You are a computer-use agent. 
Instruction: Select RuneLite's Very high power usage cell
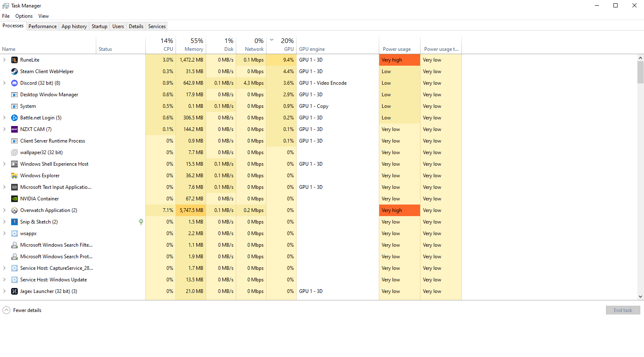pos(399,60)
